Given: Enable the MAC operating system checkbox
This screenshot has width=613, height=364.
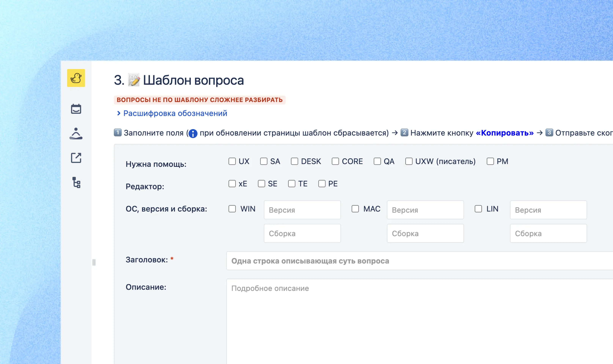Looking at the screenshot, I should coord(355,209).
